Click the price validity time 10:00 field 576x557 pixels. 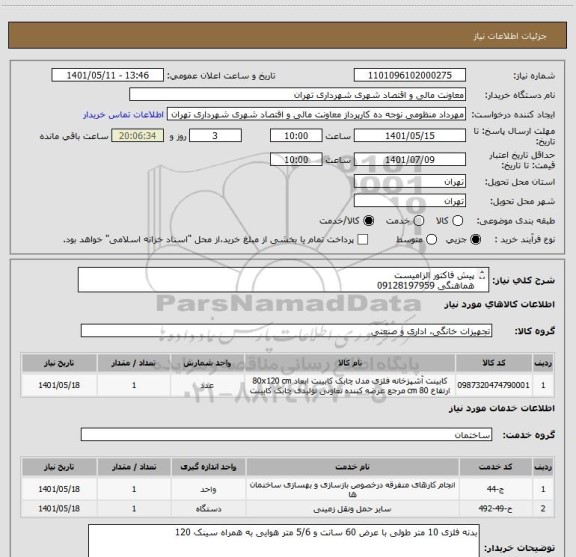[x=296, y=159]
